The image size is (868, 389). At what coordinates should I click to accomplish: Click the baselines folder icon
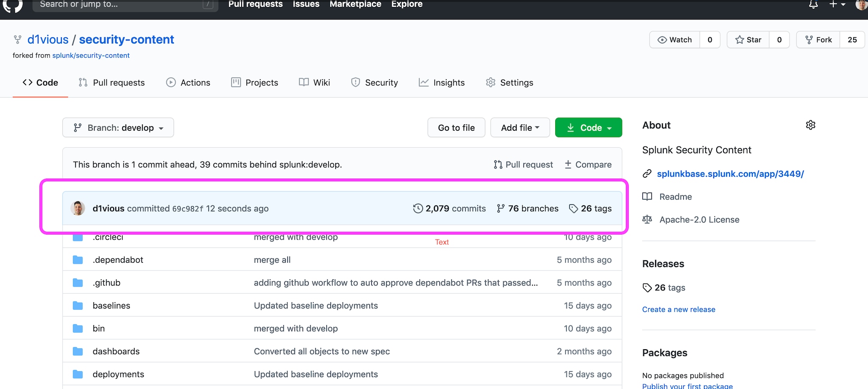(78, 306)
